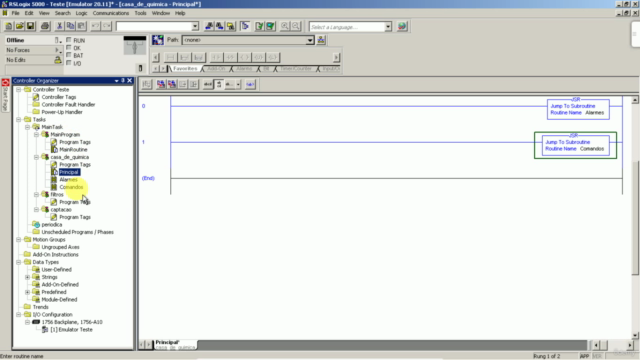This screenshot has width=640, height=360.
Task: Open the No Forces dropdown arrow
Action: 58,50
